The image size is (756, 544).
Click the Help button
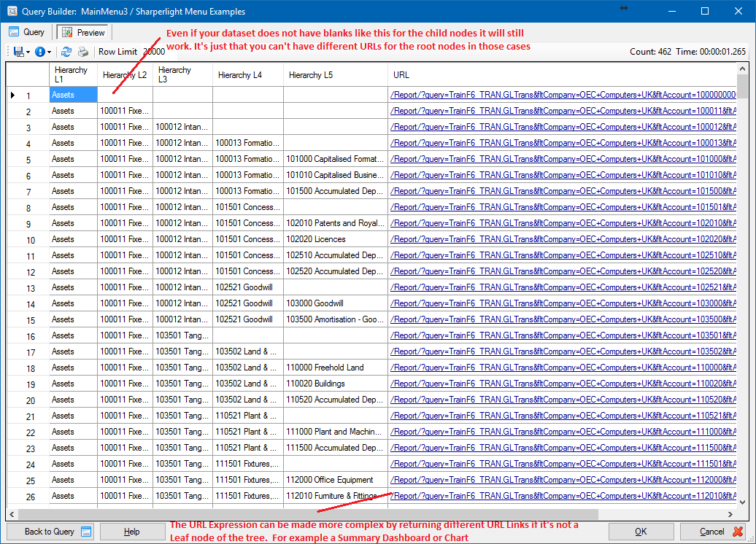[x=132, y=532]
